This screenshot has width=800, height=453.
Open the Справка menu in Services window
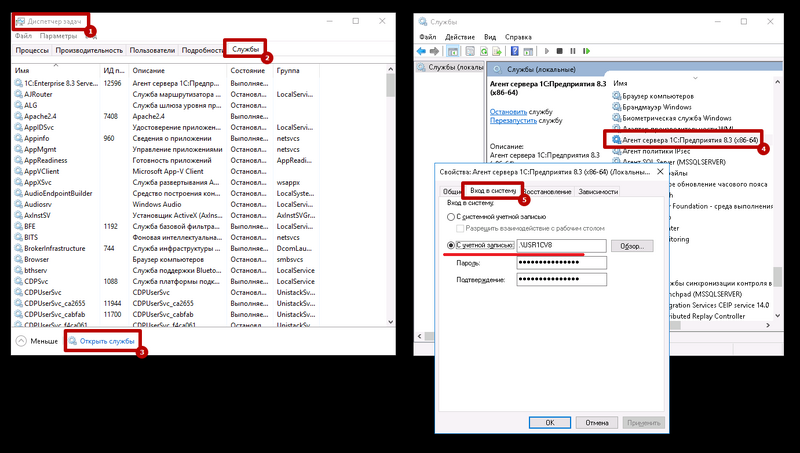coord(518,37)
